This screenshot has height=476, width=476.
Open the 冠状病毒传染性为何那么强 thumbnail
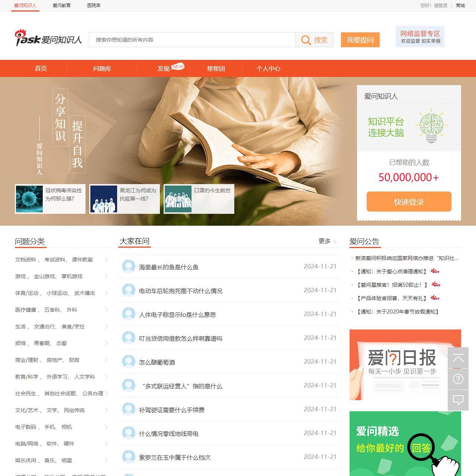50,199
